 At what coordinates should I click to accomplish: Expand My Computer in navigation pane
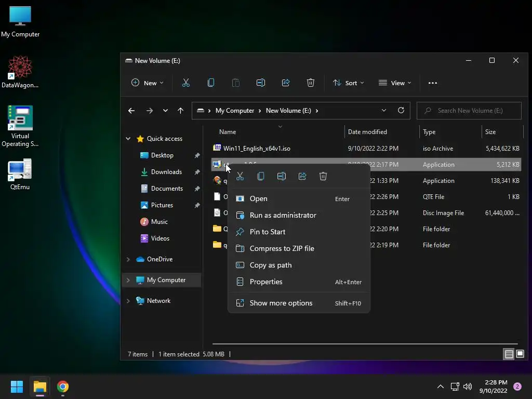[x=128, y=280]
